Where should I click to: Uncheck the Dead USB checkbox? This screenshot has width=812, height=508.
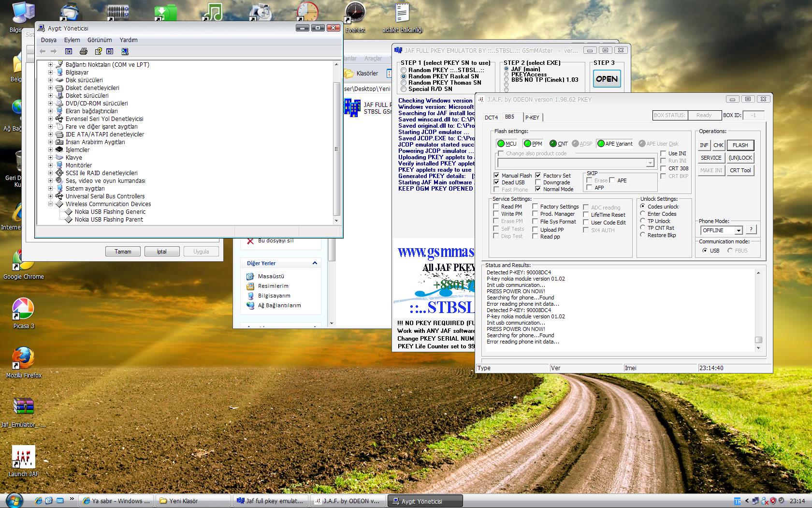coord(496,182)
